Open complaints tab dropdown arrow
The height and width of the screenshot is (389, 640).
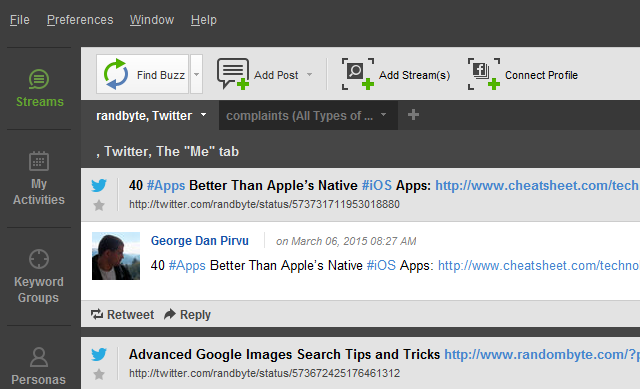tap(383, 115)
